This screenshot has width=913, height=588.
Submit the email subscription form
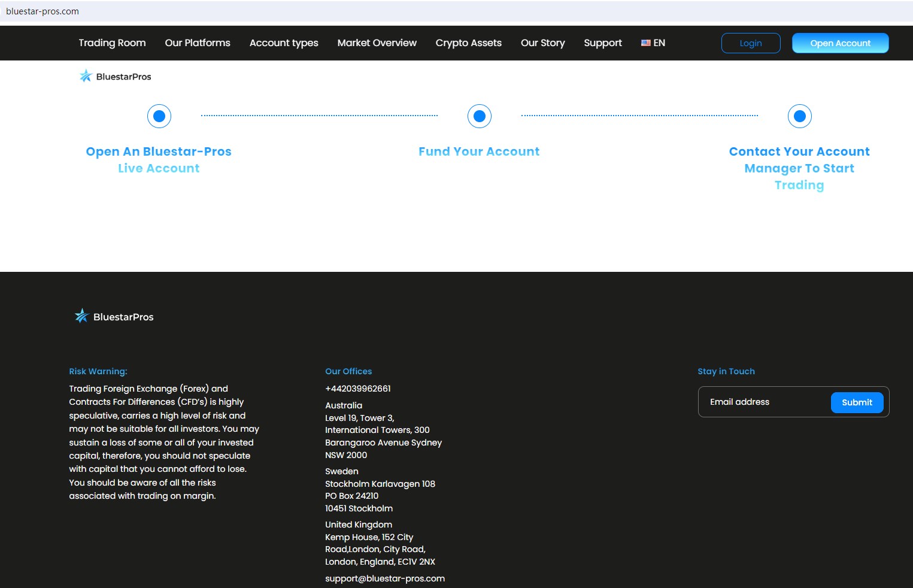click(857, 402)
